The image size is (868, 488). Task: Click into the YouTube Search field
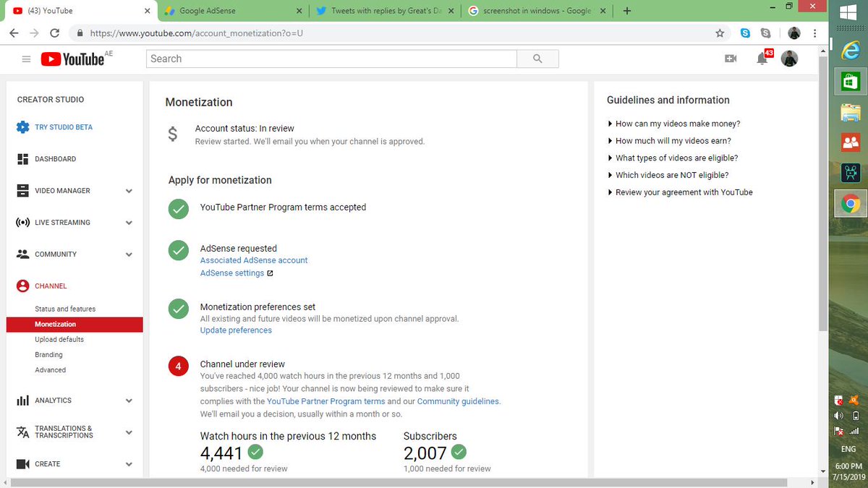point(331,59)
